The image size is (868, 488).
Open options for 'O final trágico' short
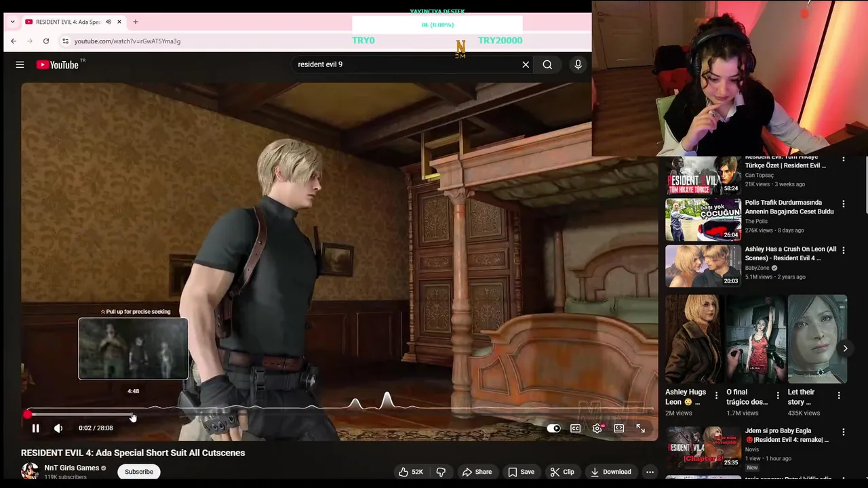(778, 396)
